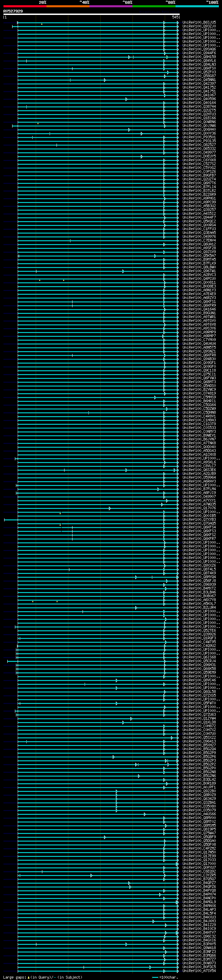
Task: Select the UniRef100_Q0J9W6 label
Action: point(199,125)
